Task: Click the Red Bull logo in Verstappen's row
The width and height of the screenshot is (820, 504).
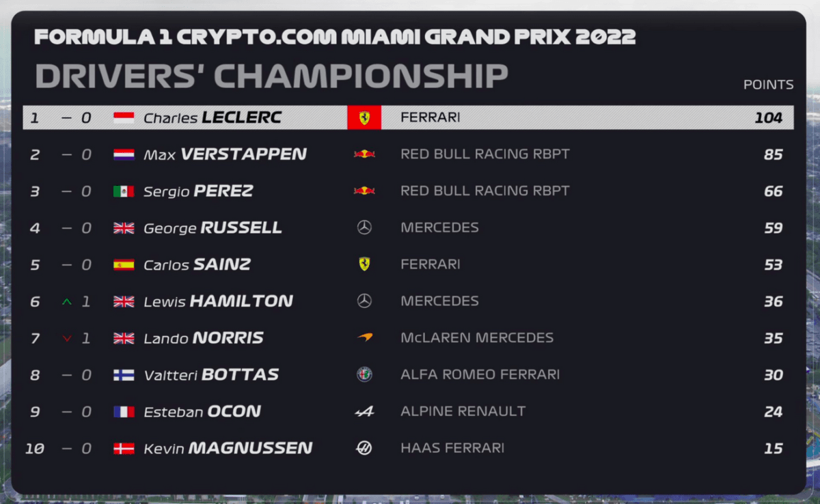Action: click(x=364, y=154)
